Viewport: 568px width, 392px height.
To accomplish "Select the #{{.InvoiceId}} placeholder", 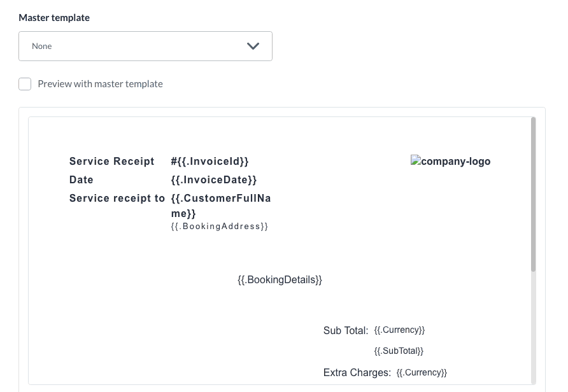I will coord(209,162).
